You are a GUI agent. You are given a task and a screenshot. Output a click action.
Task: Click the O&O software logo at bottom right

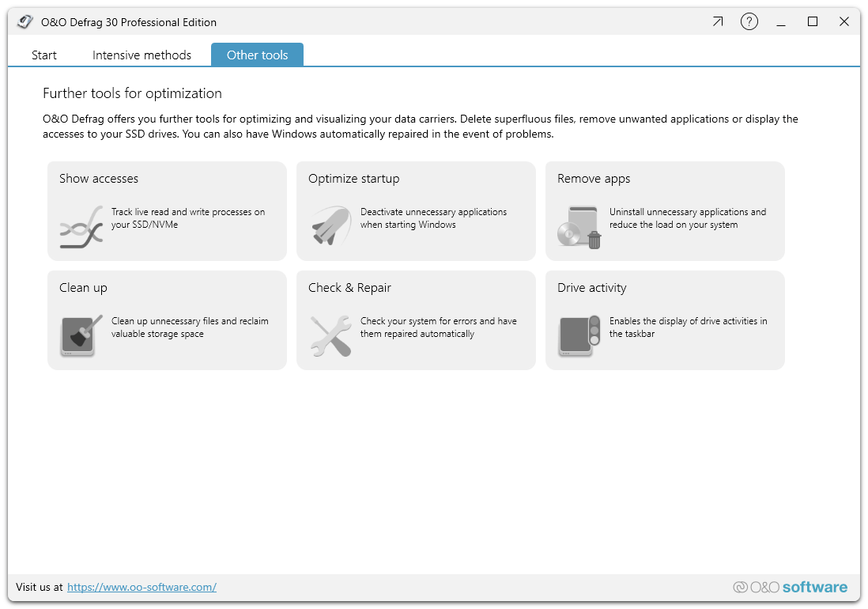coord(790,587)
